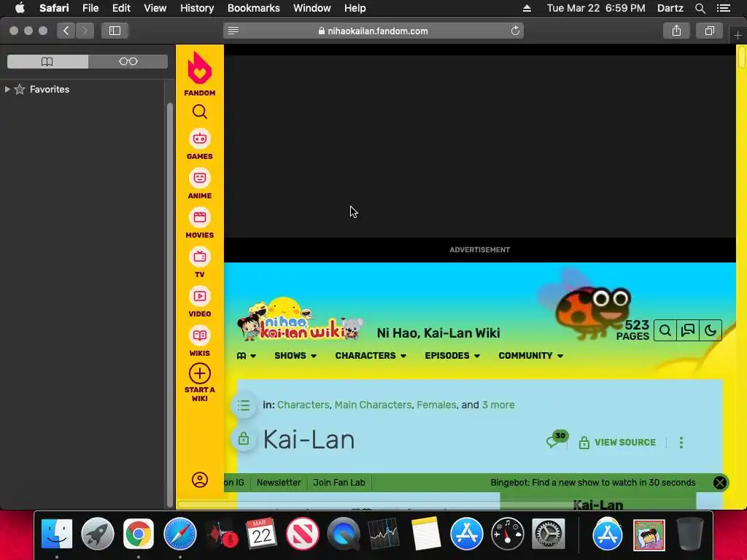Expand the Favorites disclosure triangle

(x=7, y=89)
